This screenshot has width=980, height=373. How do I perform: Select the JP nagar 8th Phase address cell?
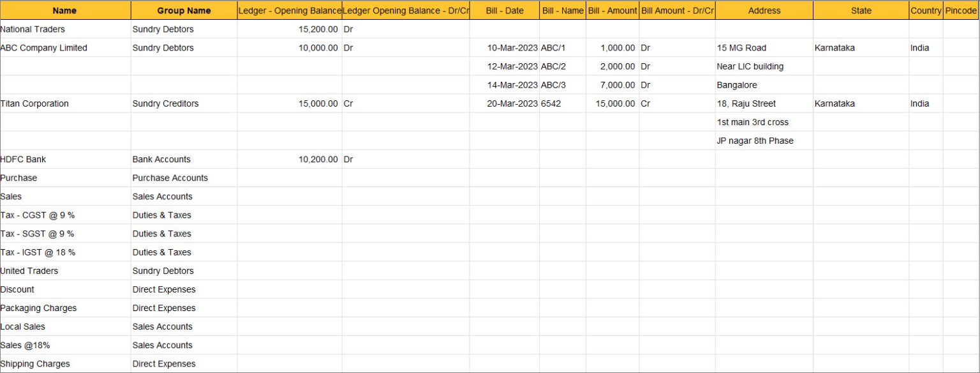point(755,141)
